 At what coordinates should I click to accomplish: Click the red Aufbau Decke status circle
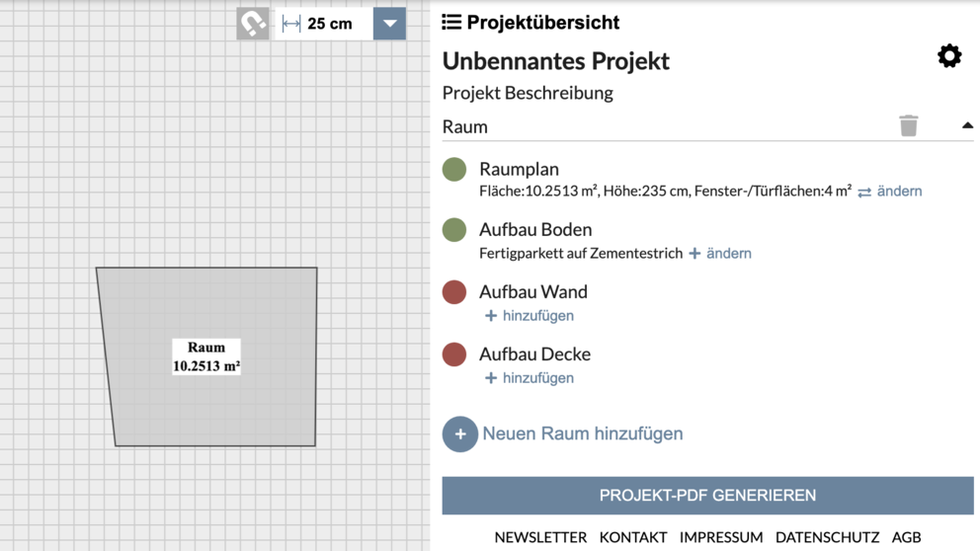coord(454,354)
